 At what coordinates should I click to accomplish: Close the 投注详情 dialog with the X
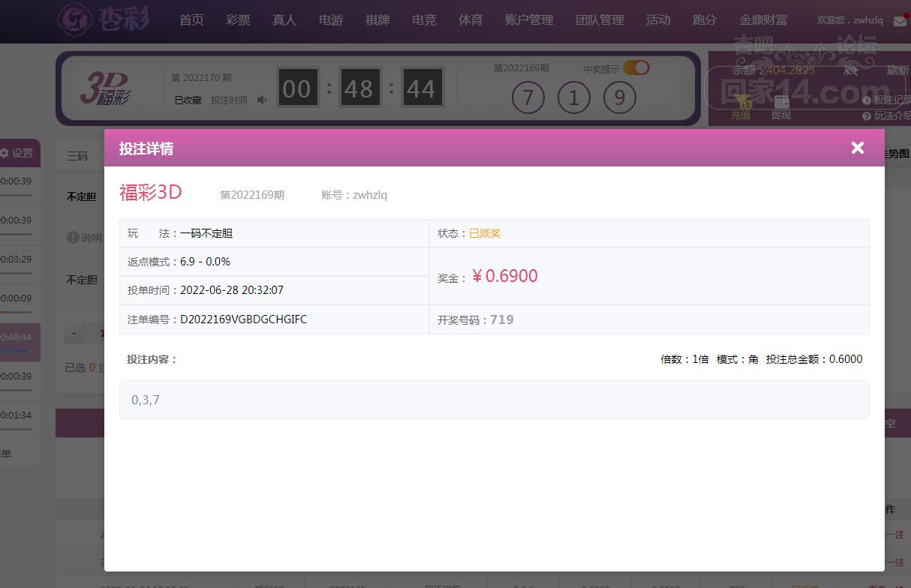point(858,148)
